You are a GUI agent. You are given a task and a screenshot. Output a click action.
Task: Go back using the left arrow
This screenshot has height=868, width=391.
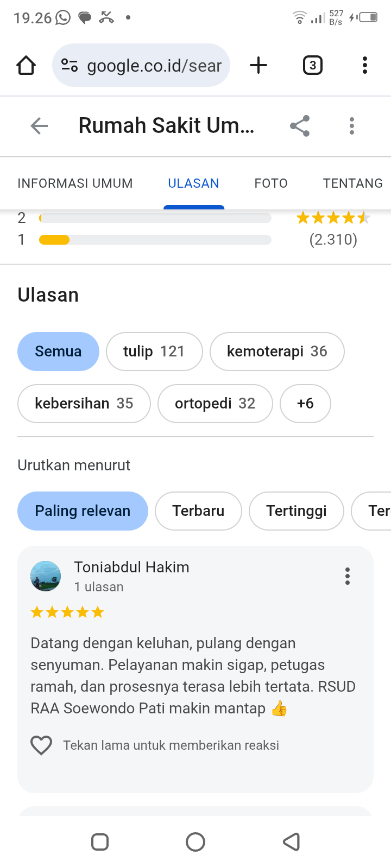coord(39,126)
